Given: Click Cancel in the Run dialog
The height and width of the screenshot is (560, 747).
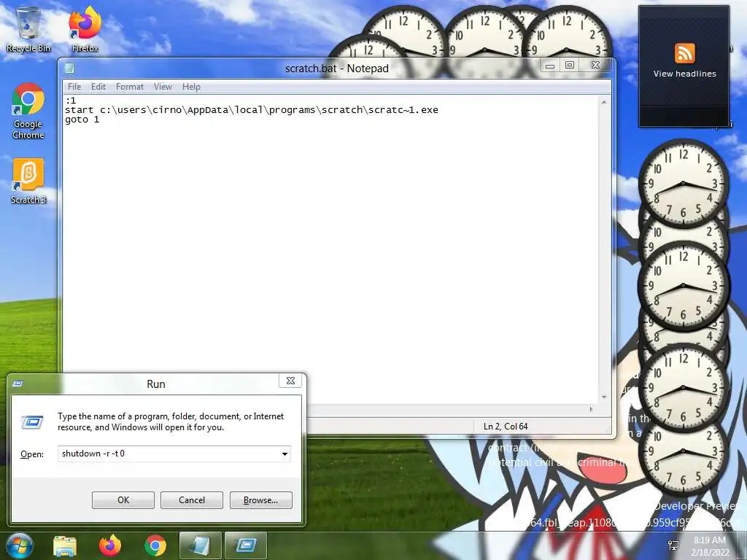Looking at the screenshot, I should pyautogui.click(x=192, y=500).
